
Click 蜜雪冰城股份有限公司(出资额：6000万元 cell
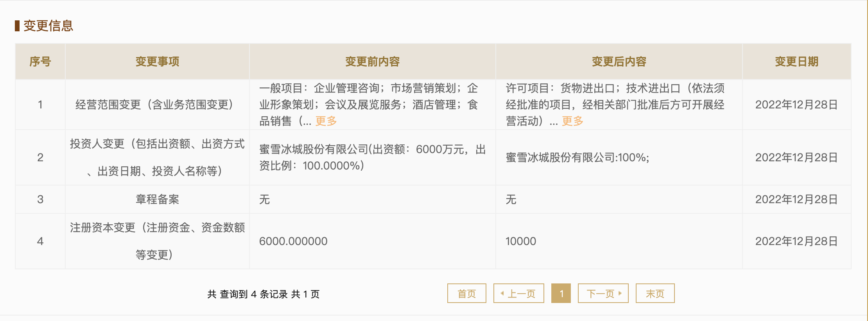pyautogui.click(x=373, y=157)
